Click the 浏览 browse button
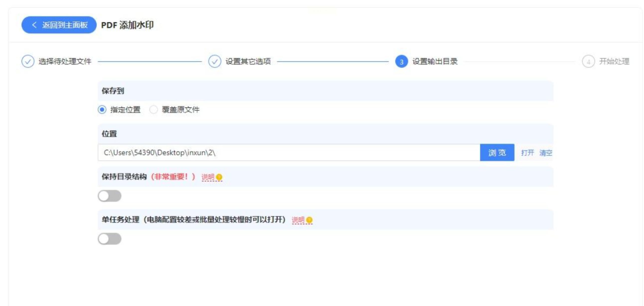 [497, 153]
